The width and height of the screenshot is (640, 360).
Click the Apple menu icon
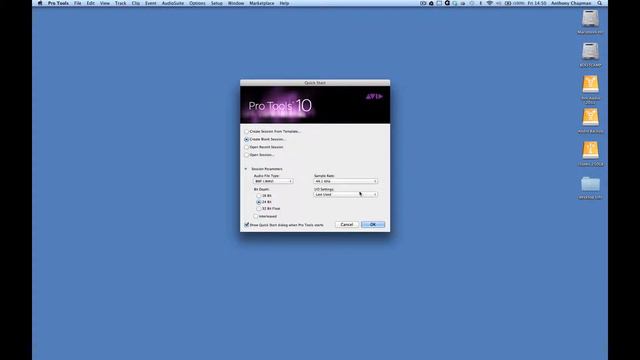[40, 3]
